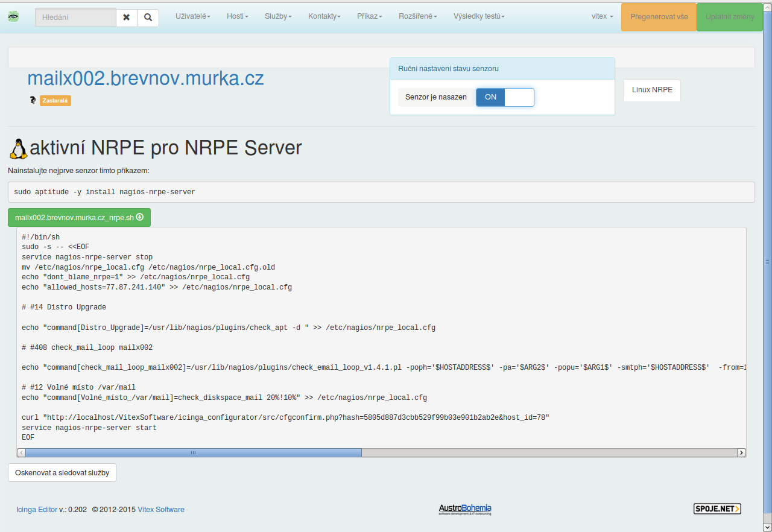Expand the Hosti dropdown menu
This screenshot has height=532, width=772.
click(x=237, y=16)
